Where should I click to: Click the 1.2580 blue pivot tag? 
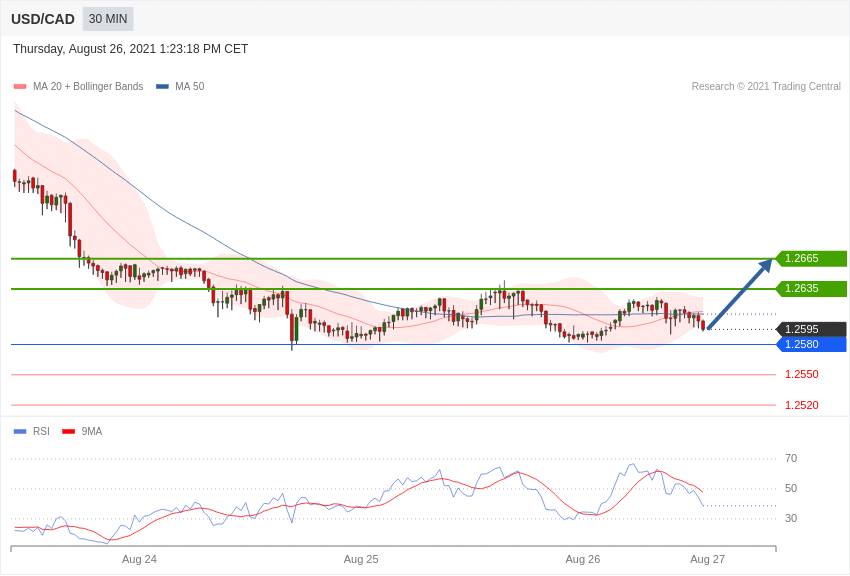tap(811, 344)
